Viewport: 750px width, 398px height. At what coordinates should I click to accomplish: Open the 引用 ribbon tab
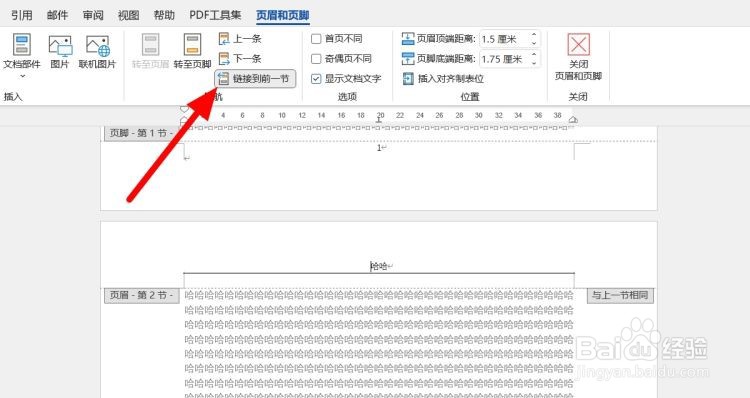point(22,15)
